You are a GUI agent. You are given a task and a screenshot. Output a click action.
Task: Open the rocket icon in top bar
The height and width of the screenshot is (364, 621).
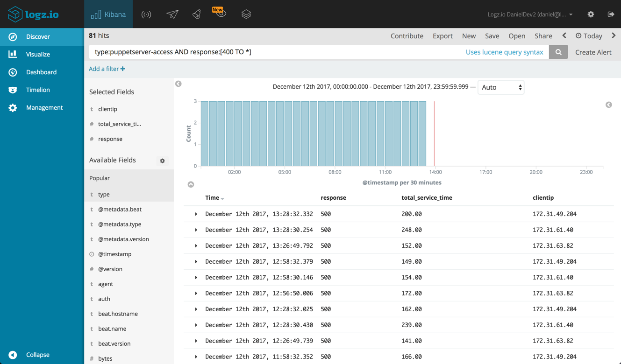click(x=197, y=14)
